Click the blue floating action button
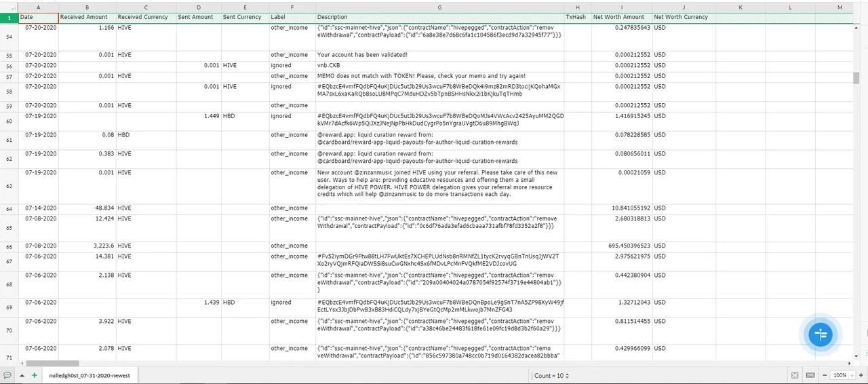Image resolution: width=868 pixels, height=384 pixels. tap(821, 334)
